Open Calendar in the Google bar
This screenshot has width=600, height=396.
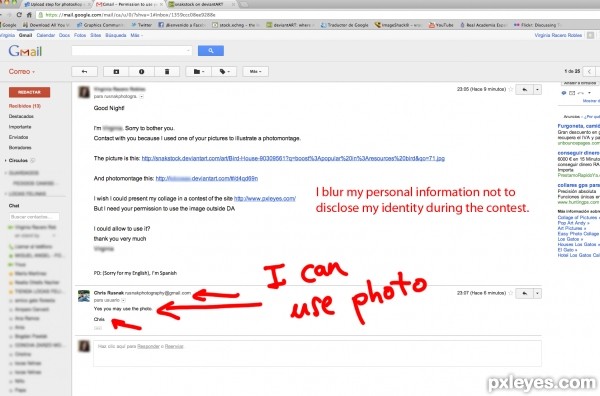coord(46,35)
